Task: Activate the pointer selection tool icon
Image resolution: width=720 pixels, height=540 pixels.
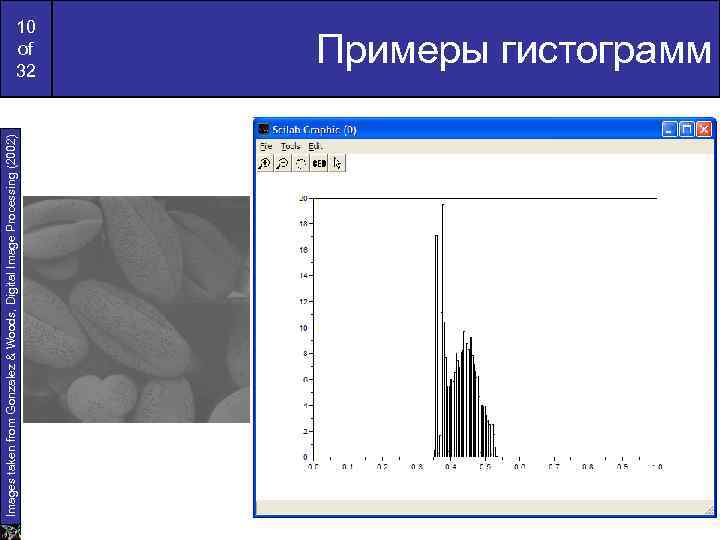Action: 338,163
